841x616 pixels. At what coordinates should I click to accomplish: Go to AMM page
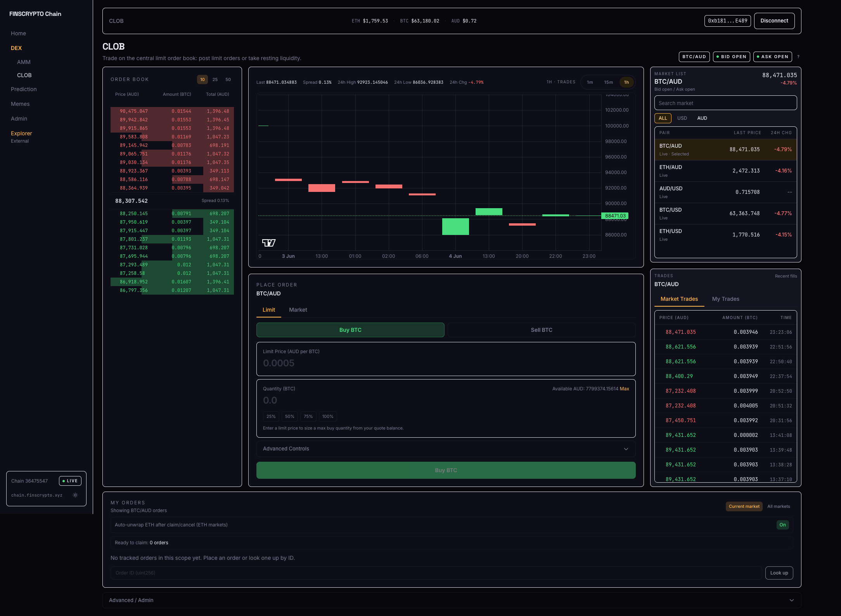(x=24, y=62)
